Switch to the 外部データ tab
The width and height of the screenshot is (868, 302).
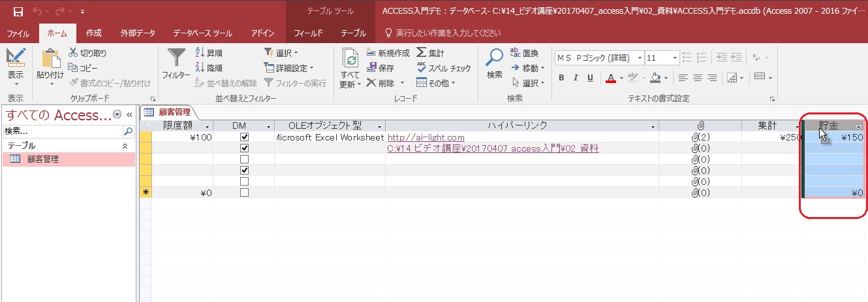[138, 33]
